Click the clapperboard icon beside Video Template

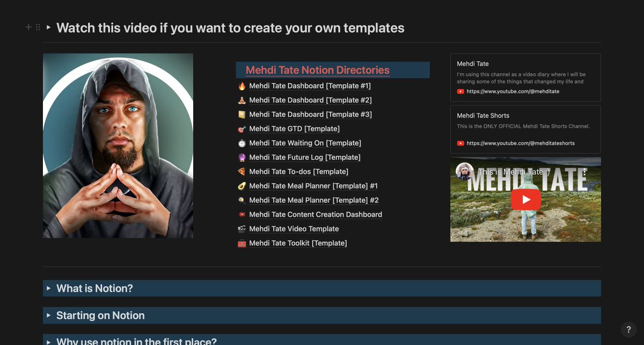click(241, 229)
